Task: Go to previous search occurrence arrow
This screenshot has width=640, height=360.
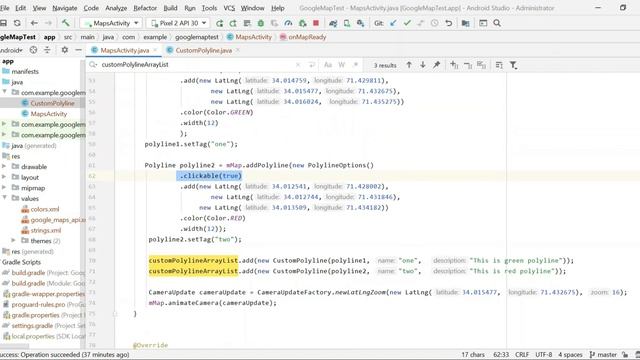Action: (x=409, y=64)
